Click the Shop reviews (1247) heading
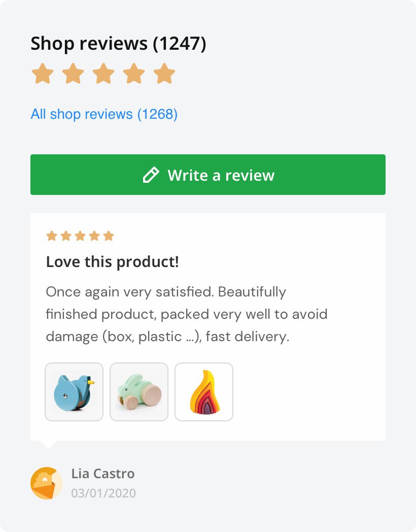This screenshot has width=416, height=532. click(x=118, y=43)
